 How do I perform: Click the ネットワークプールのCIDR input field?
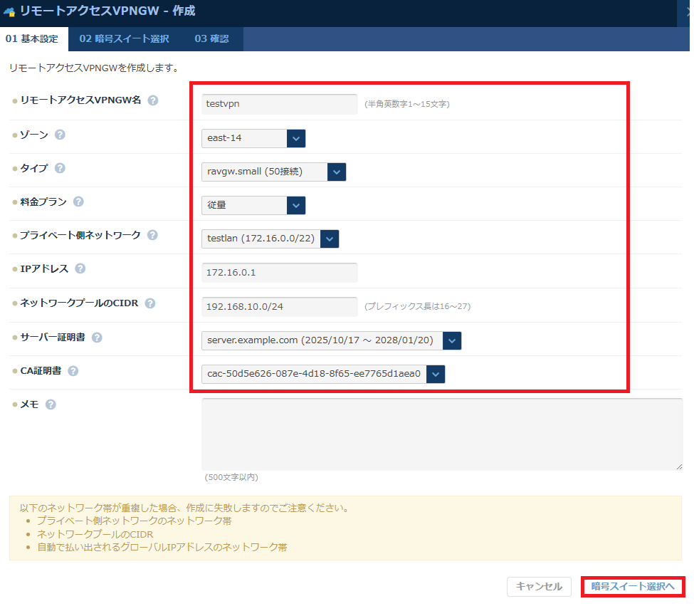[x=279, y=306]
